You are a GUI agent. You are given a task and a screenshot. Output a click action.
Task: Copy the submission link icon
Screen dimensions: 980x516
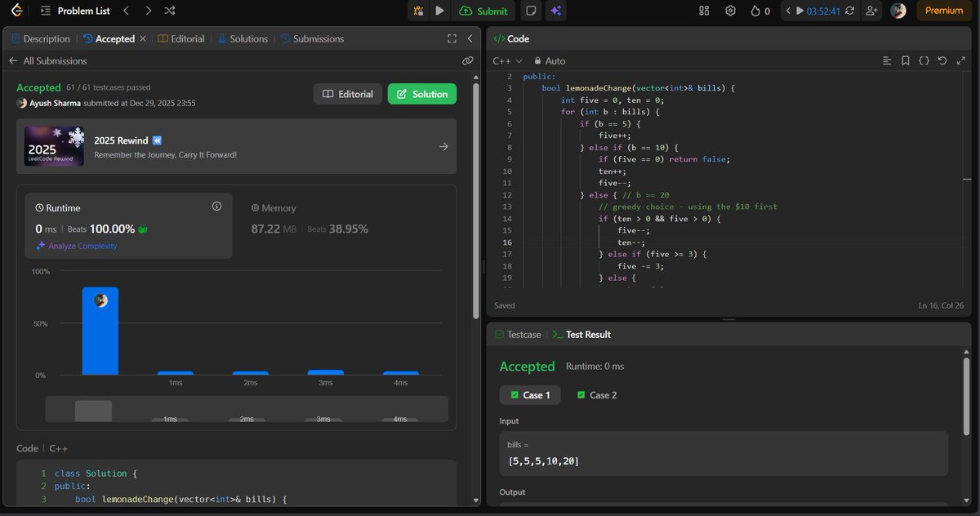coord(467,61)
